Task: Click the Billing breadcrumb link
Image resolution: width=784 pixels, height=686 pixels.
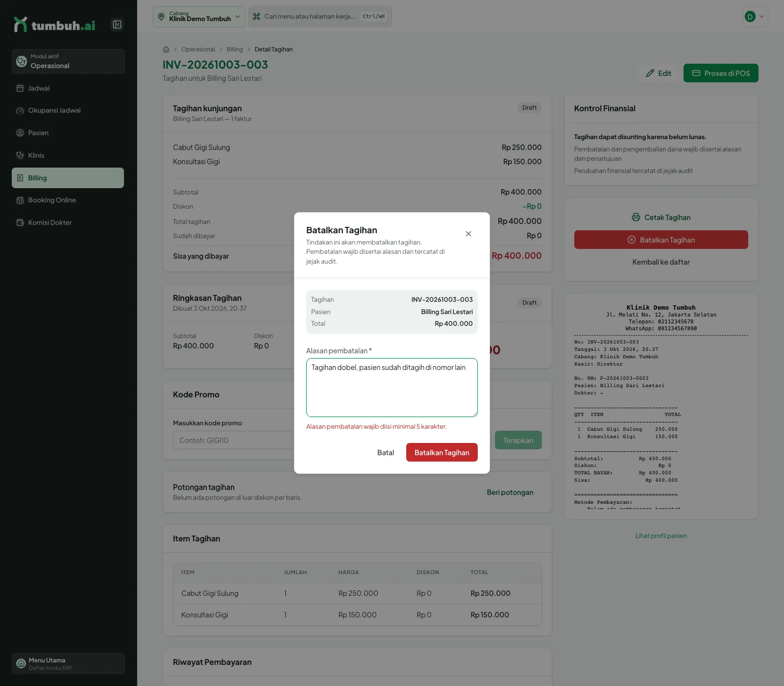Action: point(235,49)
